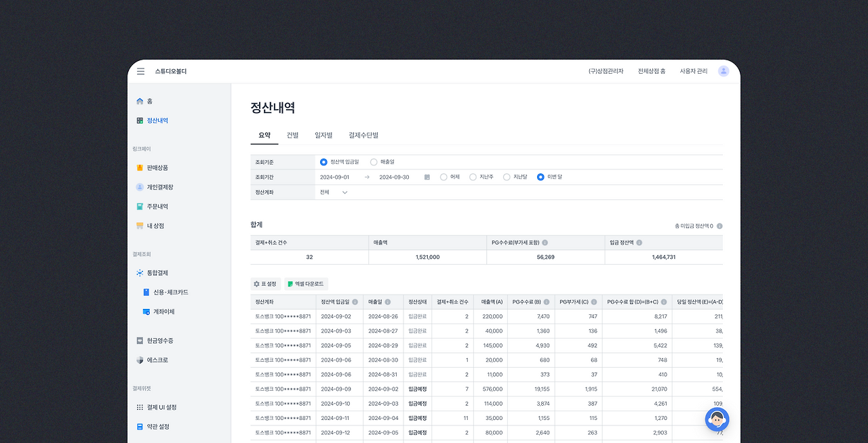This screenshot has width=868, height=443.
Task: Open the (구)상점관리자 link
Action: point(606,71)
